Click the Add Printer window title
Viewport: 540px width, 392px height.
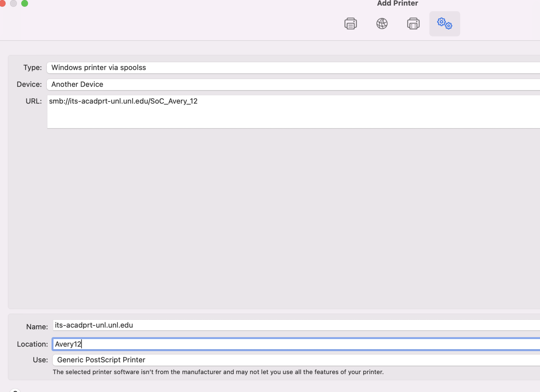pyautogui.click(x=397, y=4)
